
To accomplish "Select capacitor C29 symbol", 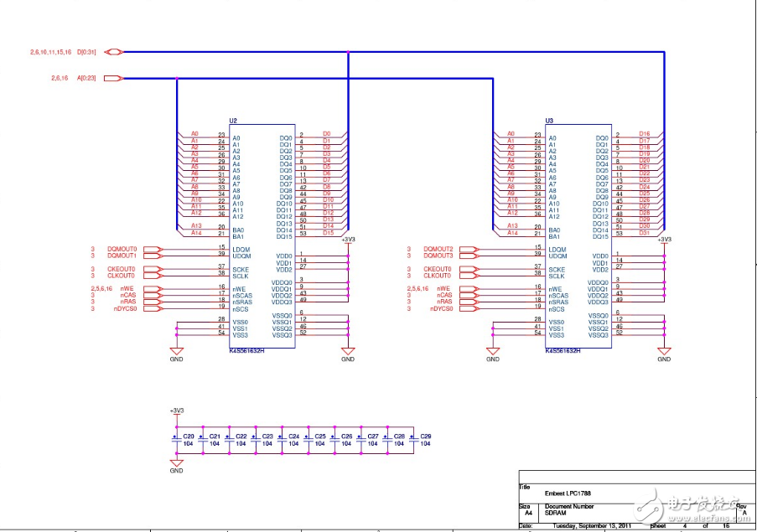I will pos(413,440).
